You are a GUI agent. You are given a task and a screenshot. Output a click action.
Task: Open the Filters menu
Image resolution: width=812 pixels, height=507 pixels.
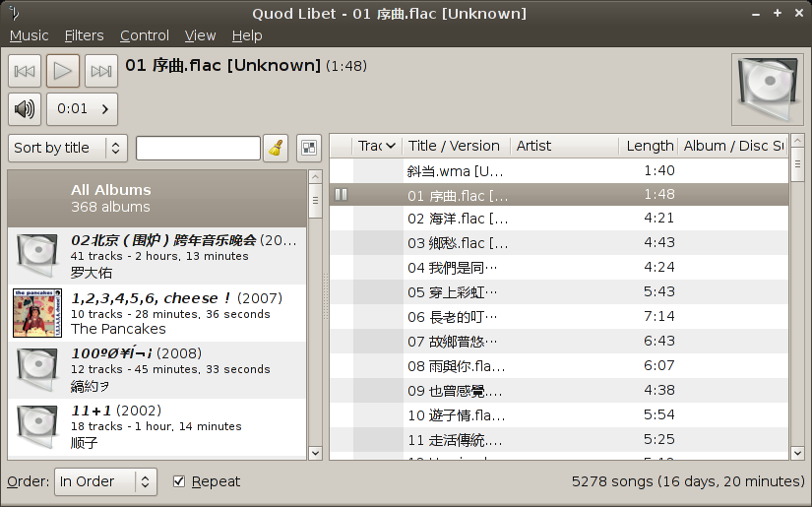pos(84,35)
